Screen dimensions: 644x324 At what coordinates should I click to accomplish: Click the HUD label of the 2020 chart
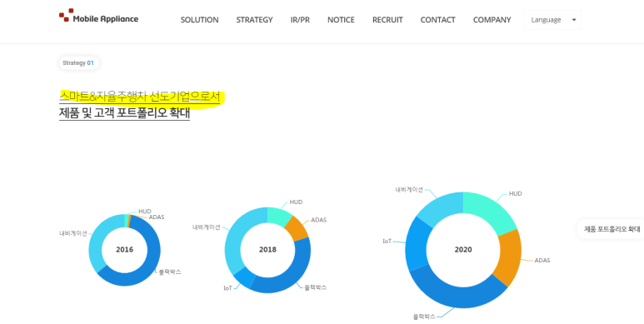click(x=516, y=193)
